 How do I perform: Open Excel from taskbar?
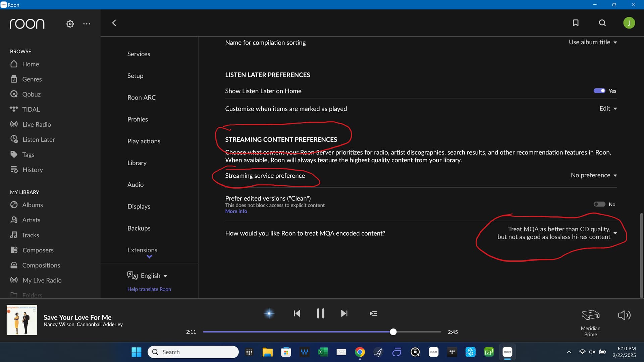click(x=323, y=352)
